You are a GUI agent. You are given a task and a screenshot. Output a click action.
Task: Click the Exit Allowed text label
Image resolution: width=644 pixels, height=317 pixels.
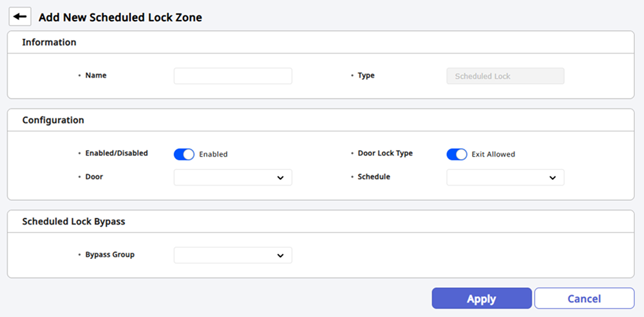(x=493, y=155)
